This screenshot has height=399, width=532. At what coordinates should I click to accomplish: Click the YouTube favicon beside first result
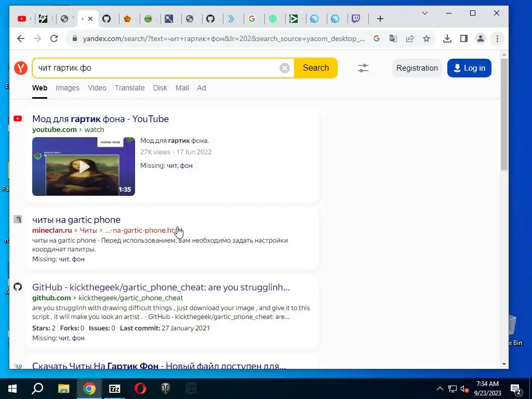18,118
